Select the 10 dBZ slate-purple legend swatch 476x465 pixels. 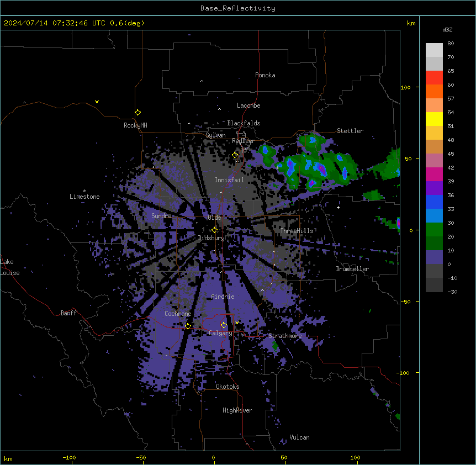click(x=434, y=257)
